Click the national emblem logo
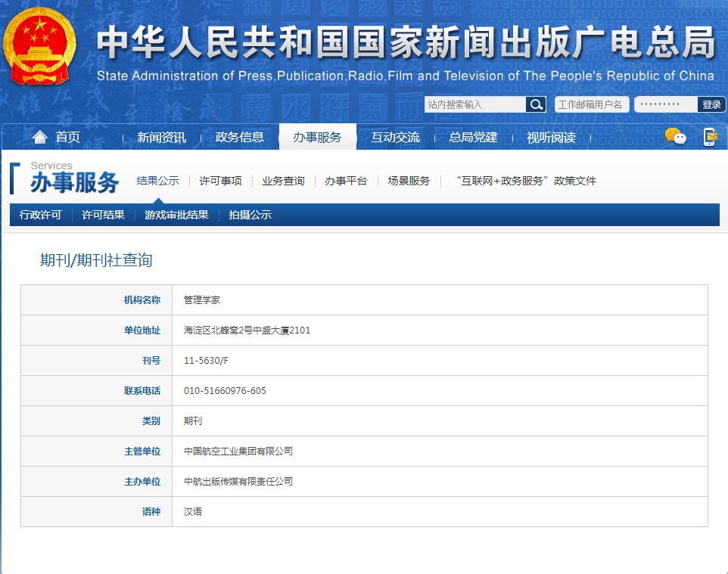 39,46
